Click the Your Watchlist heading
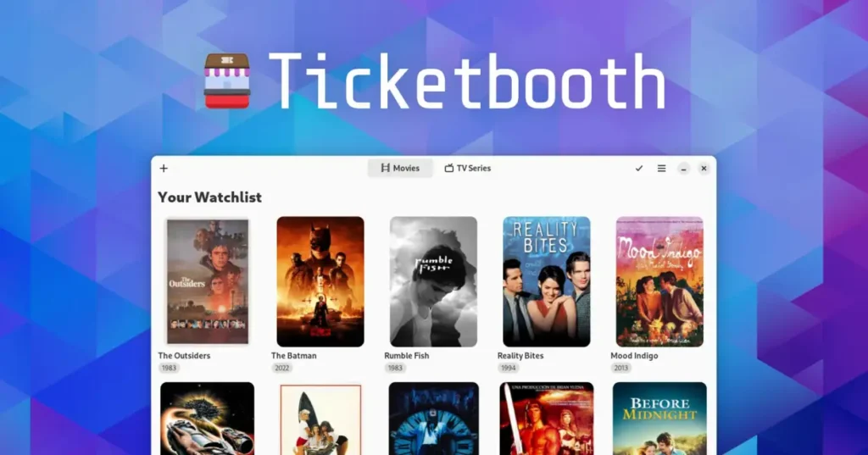This screenshot has height=455, width=868. (x=210, y=197)
